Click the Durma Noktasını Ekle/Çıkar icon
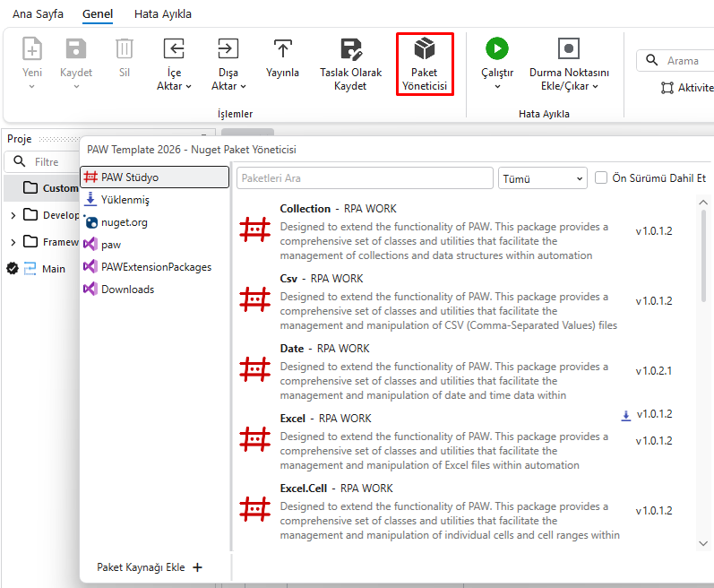 [569, 48]
